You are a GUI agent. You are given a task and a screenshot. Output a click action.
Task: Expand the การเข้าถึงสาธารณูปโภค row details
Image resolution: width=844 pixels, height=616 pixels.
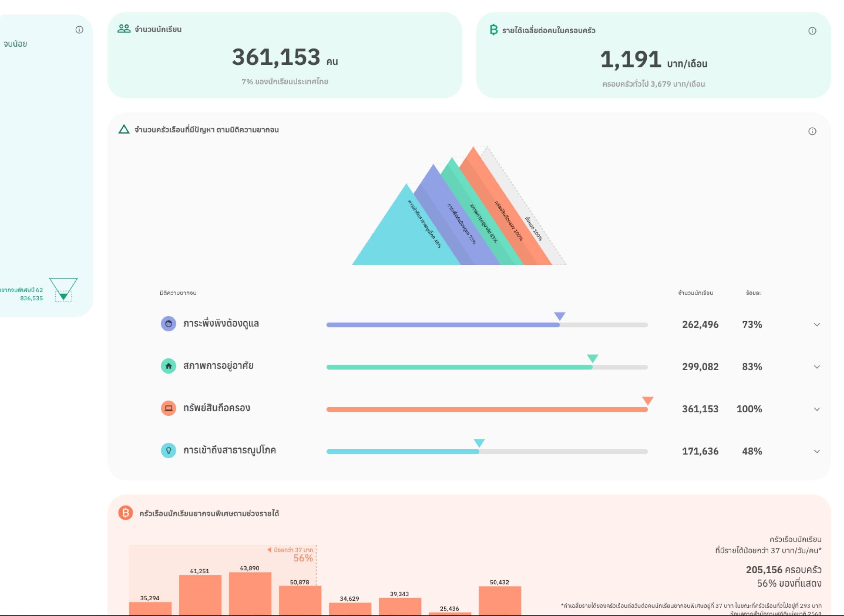817,451
